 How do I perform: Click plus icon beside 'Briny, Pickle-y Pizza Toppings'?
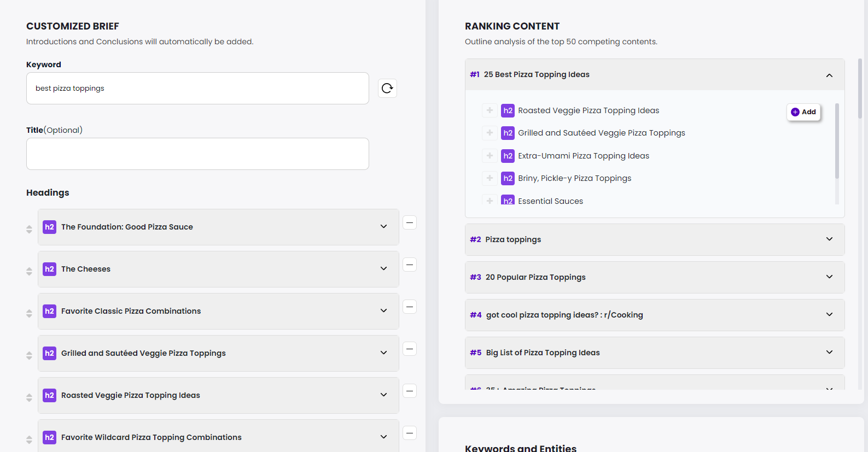point(490,178)
